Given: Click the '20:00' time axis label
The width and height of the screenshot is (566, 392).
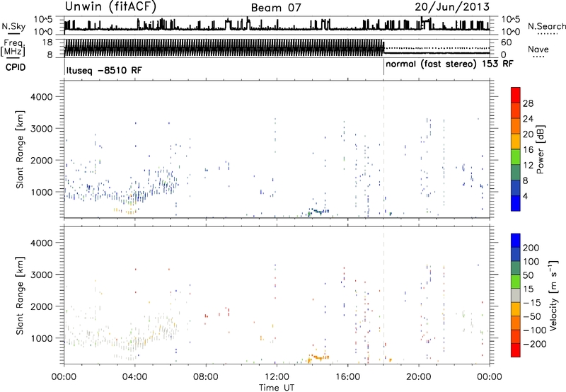Looking at the screenshot, I should click(419, 377).
